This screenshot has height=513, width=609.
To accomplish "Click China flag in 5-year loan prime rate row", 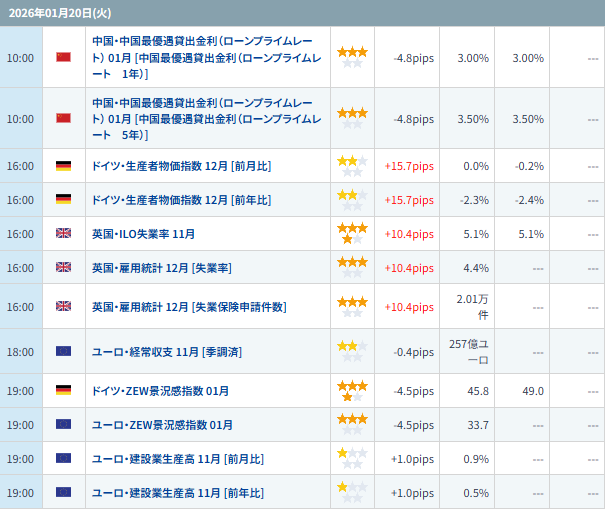I will (x=63, y=118).
